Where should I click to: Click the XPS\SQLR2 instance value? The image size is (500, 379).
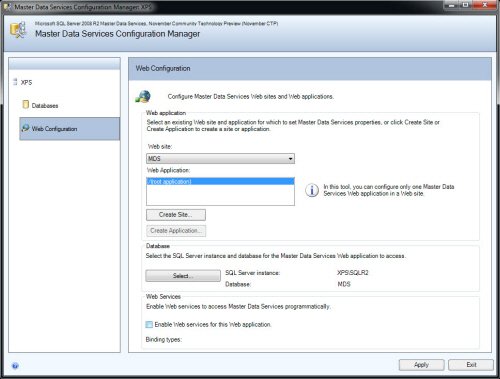click(x=353, y=273)
